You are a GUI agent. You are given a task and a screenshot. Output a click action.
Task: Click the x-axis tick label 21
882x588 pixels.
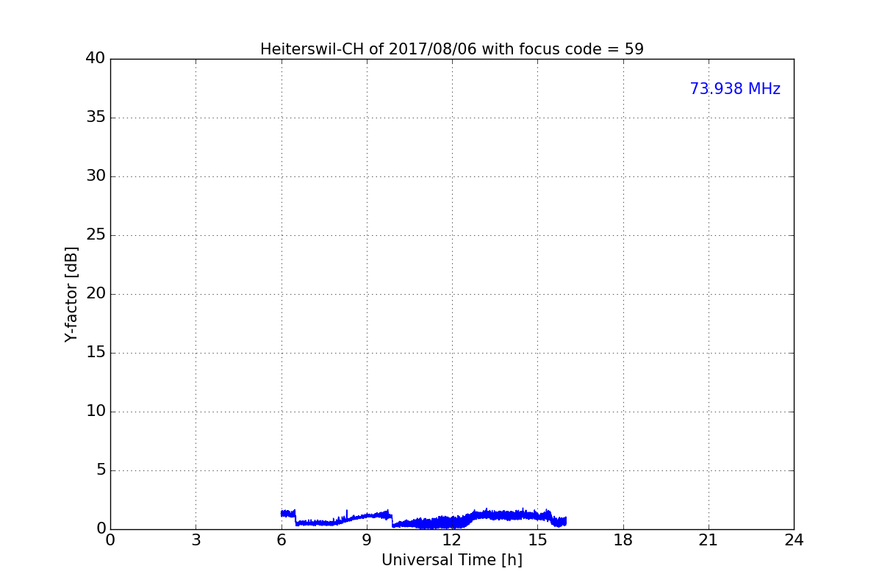pos(709,540)
